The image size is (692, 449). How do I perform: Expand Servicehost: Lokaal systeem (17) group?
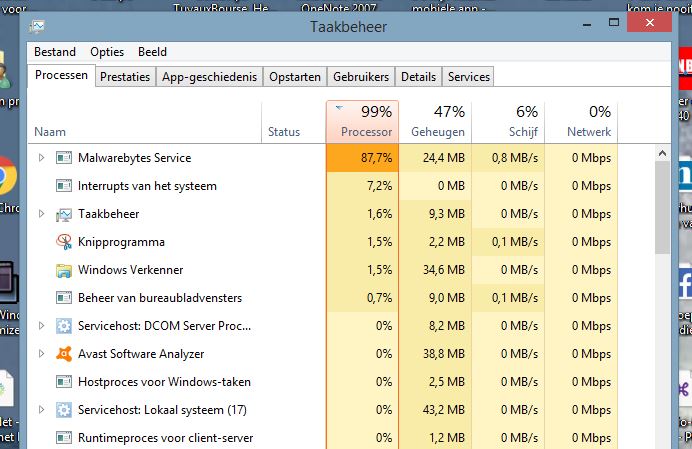pyautogui.click(x=41, y=410)
